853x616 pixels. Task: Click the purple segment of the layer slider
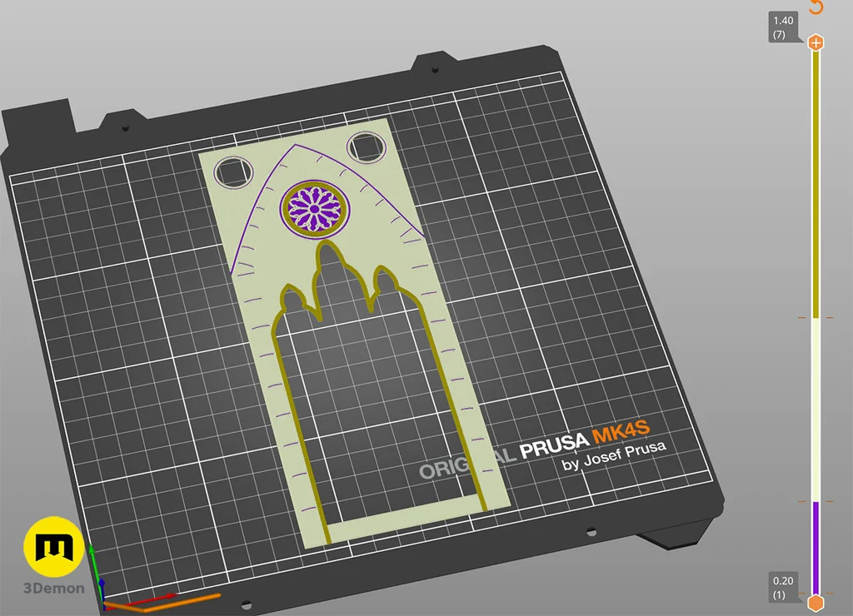816,548
